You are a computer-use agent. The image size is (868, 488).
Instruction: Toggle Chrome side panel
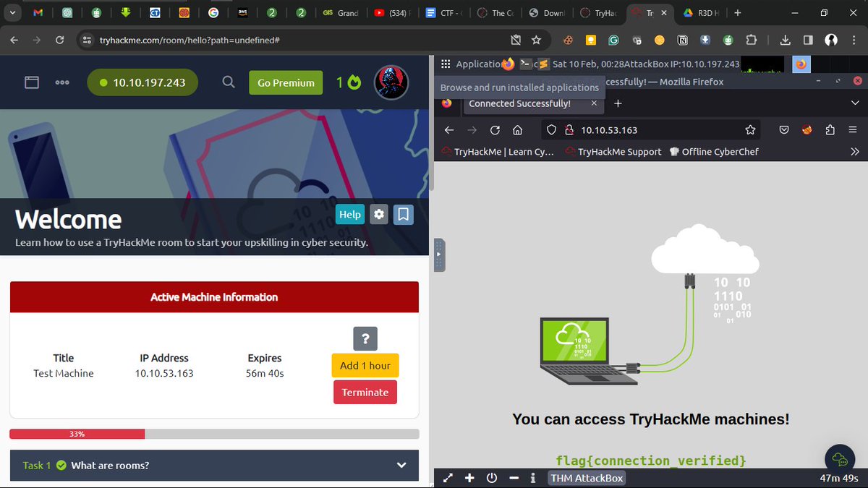coord(808,40)
